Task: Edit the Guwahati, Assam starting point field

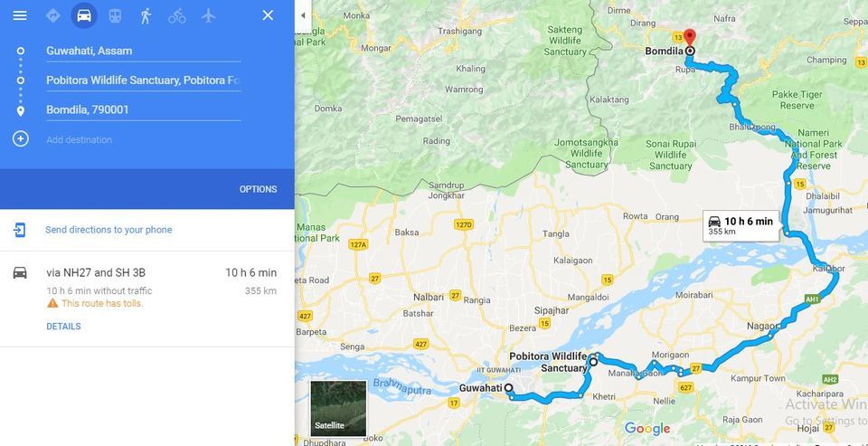Action: 144,51
